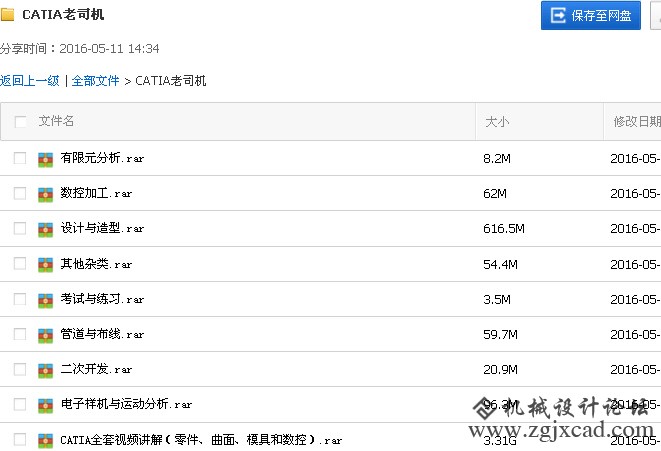Click the archive icon of 数控加工.rar
Image resolution: width=661 pixels, height=451 pixels.
click(46, 195)
